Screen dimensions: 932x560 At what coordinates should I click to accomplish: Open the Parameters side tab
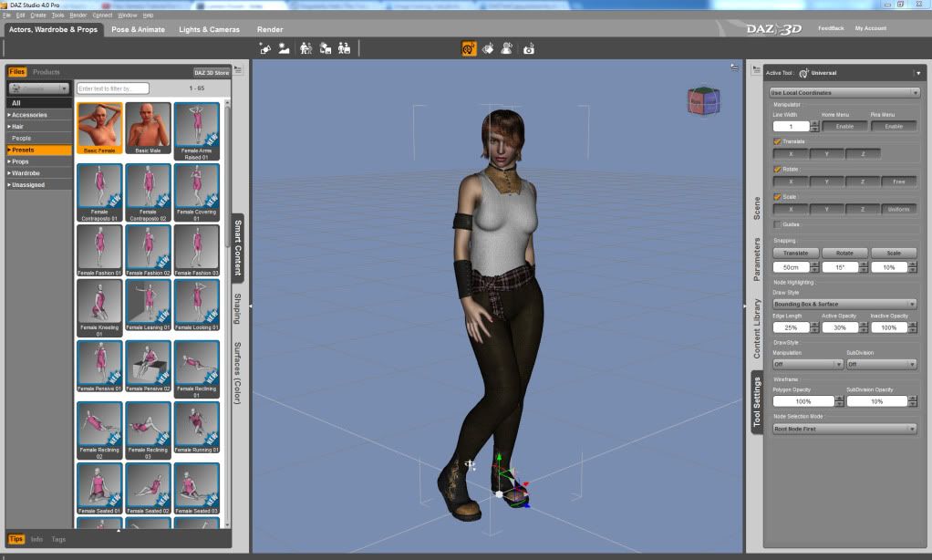(x=757, y=259)
